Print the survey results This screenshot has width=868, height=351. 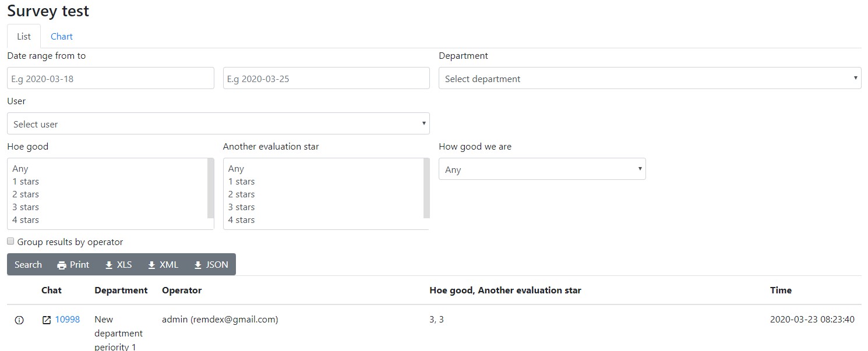(73, 265)
